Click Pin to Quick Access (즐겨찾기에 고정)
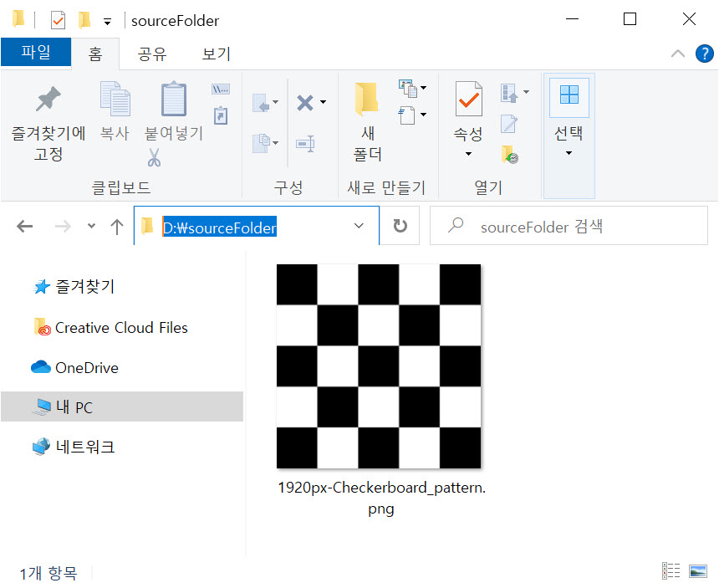 coord(48,122)
